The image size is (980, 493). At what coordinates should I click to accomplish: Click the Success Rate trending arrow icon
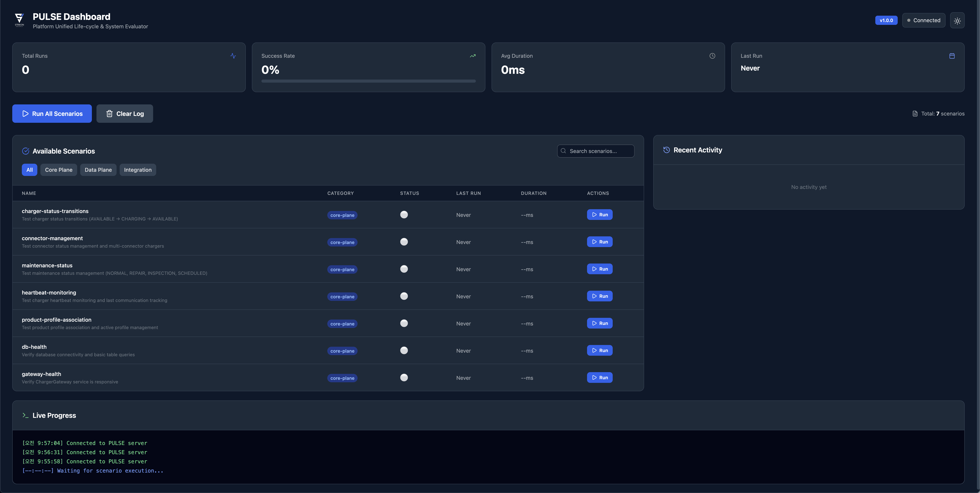(473, 56)
